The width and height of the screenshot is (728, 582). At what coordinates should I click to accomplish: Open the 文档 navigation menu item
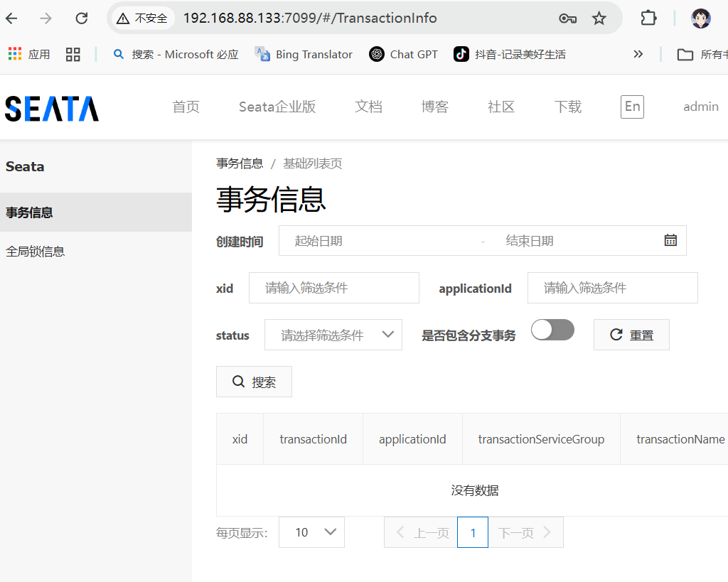[368, 107]
